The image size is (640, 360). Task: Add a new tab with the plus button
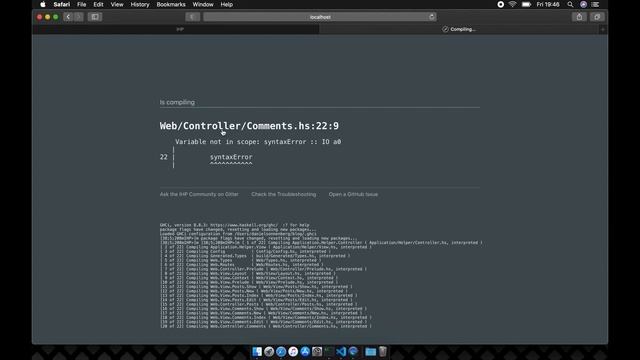(603, 29)
